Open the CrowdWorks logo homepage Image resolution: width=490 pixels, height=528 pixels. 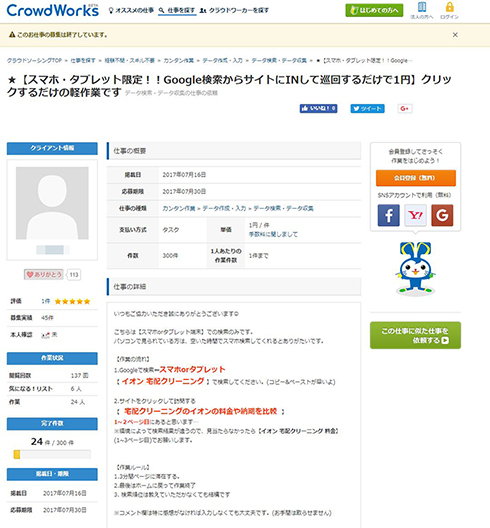tap(53, 10)
